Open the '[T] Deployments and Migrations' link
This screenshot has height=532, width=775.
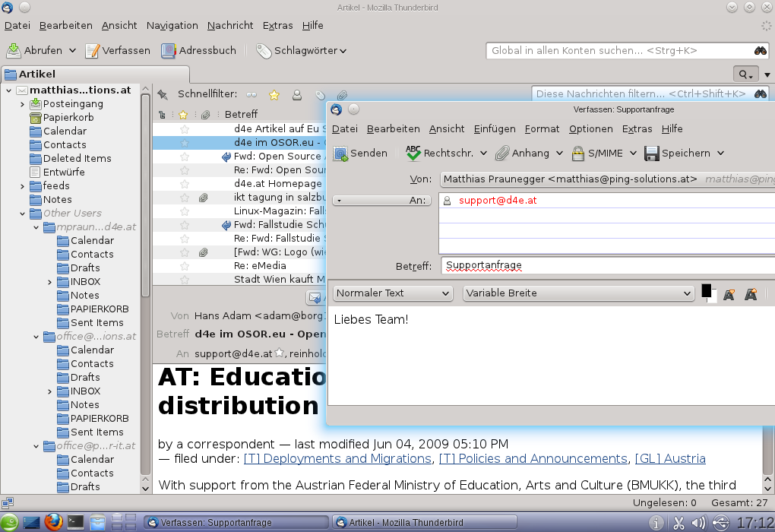337,459
